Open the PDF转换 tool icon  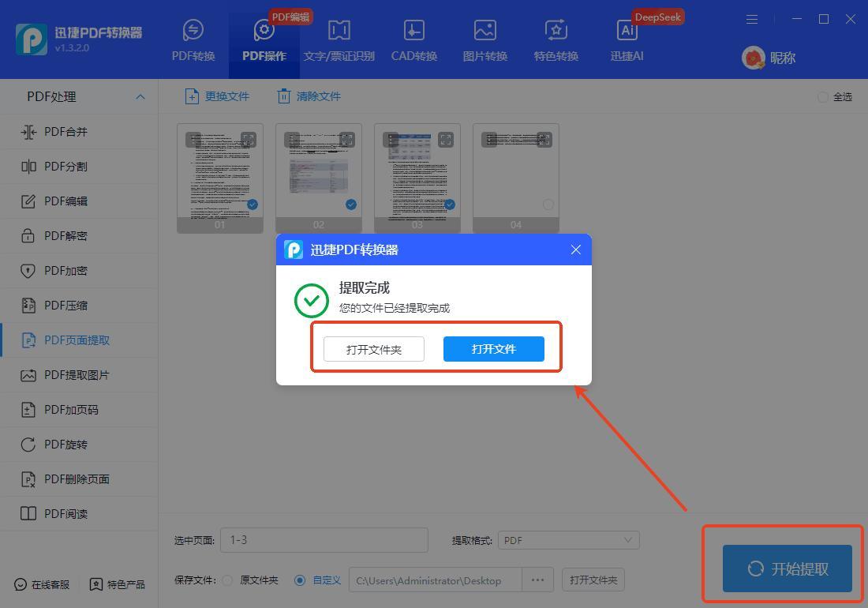tap(193, 32)
